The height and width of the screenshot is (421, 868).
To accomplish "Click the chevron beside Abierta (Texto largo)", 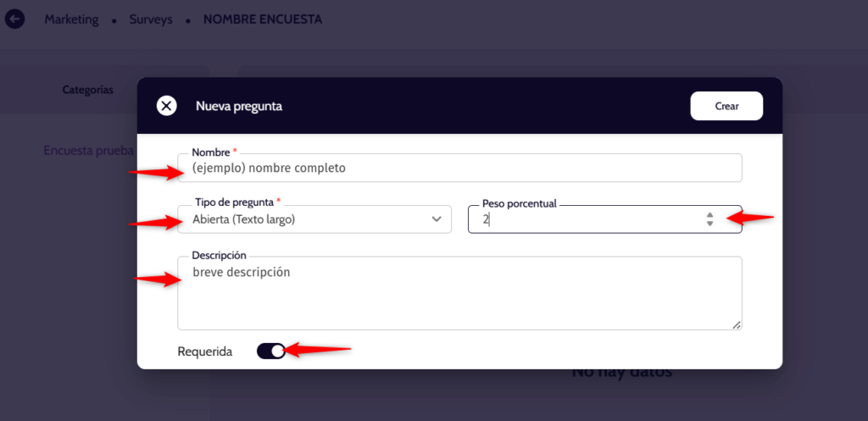I will point(437,219).
